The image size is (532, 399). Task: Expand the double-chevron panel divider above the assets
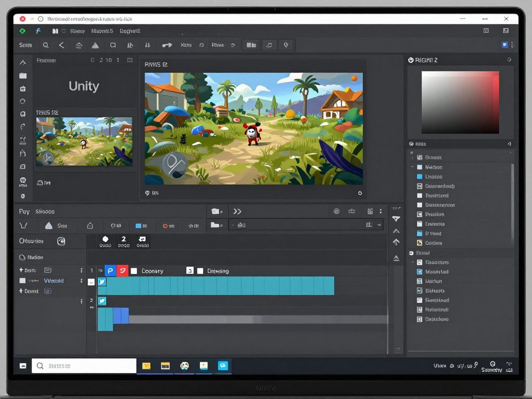[x=237, y=211]
